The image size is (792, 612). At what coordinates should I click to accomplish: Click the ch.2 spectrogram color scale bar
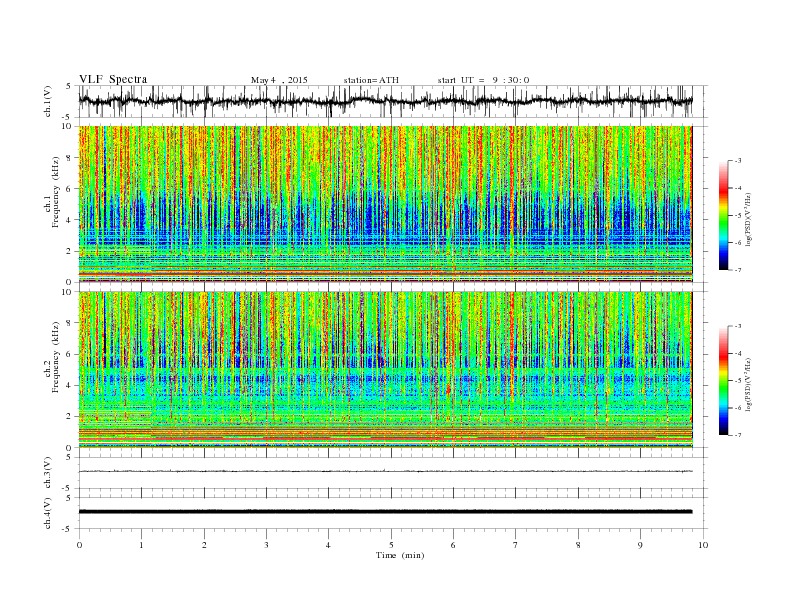click(x=723, y=380)
